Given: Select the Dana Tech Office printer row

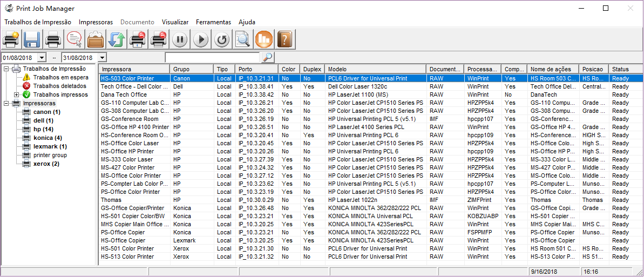Looking at the screenshot, I should click(x=371, y=94).
